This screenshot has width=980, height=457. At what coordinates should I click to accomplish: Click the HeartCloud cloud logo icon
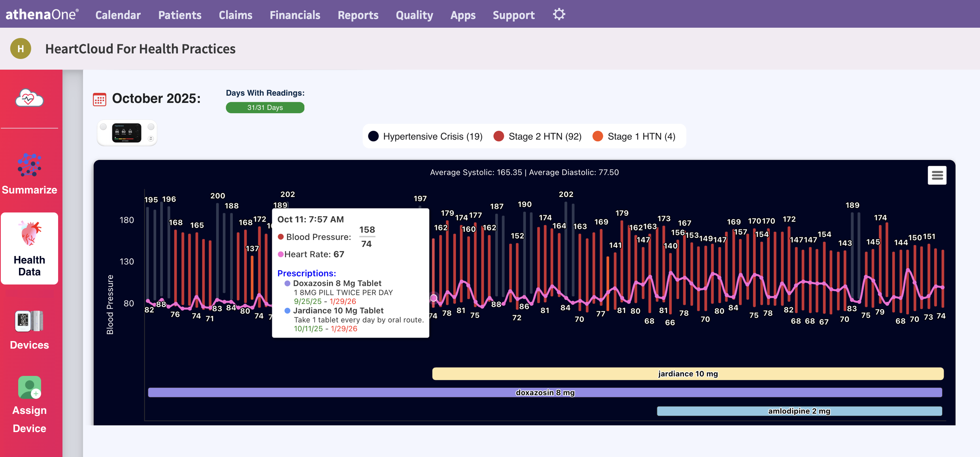(x=29, y=98)
